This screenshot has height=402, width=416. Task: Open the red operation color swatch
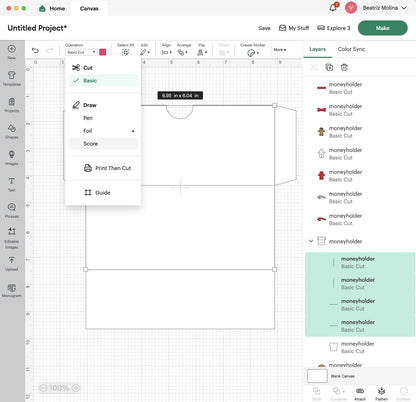pos(103,52)
